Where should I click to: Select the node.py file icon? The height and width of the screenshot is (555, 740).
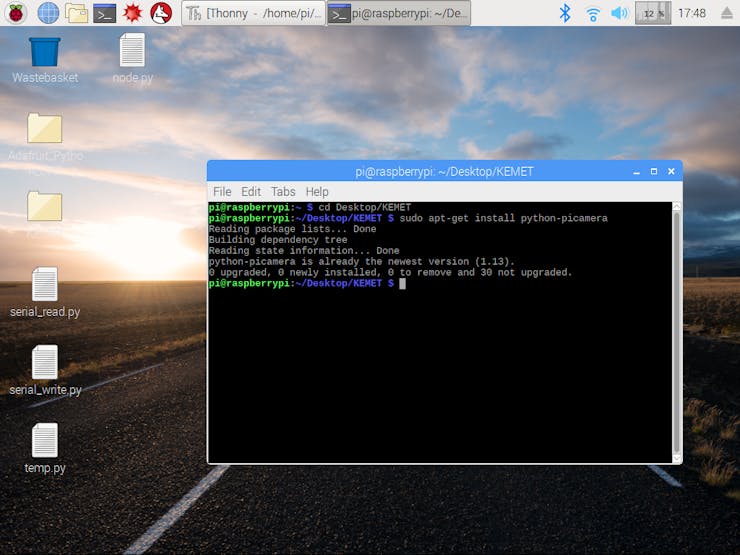132,59
